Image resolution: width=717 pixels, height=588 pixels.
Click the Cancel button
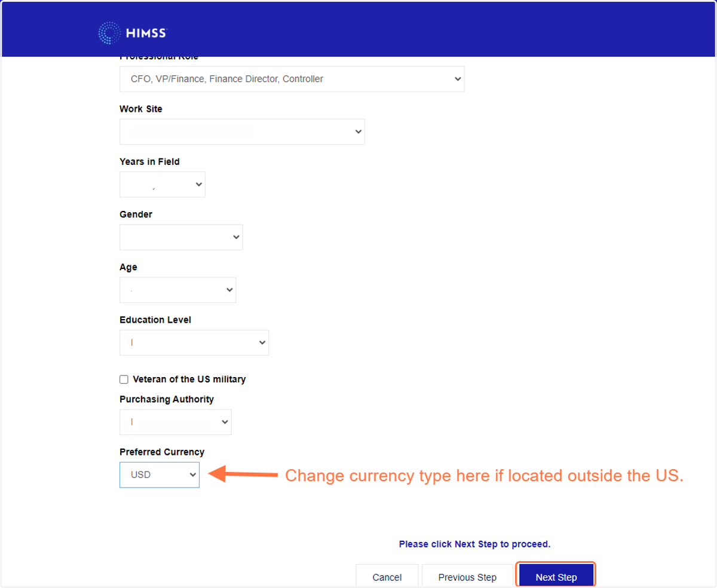387,577
